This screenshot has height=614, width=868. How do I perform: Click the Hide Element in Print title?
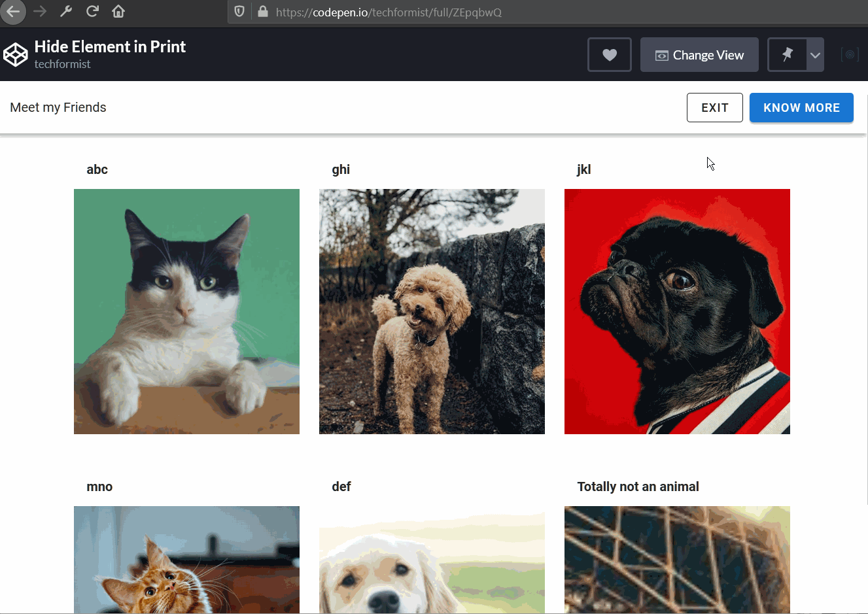tap(109, 46)
